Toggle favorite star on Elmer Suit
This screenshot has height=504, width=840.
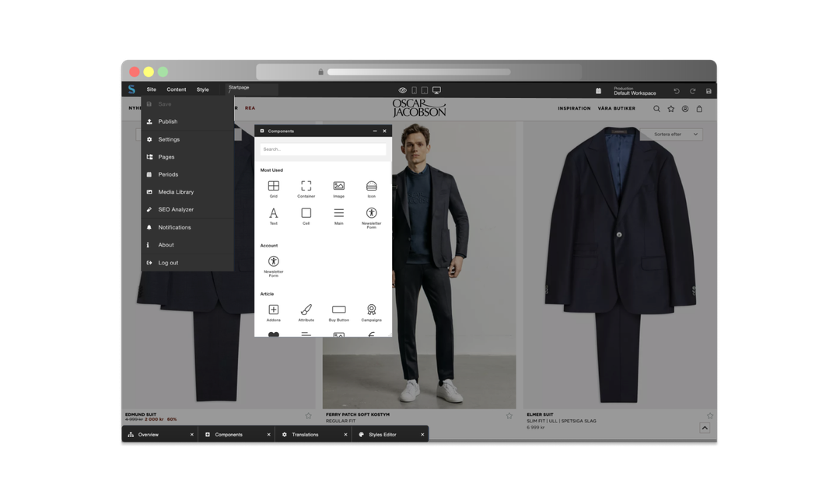(709, 415)
